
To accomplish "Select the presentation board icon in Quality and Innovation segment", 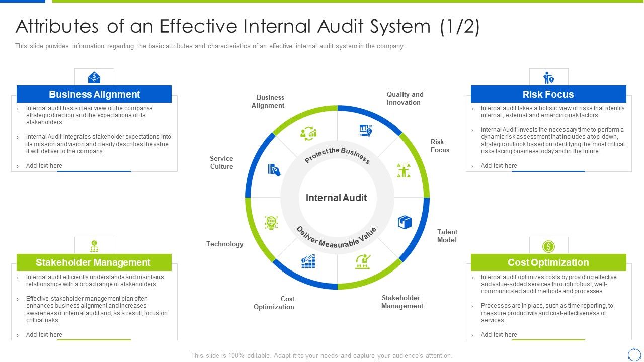I will (x=366, y=131).
